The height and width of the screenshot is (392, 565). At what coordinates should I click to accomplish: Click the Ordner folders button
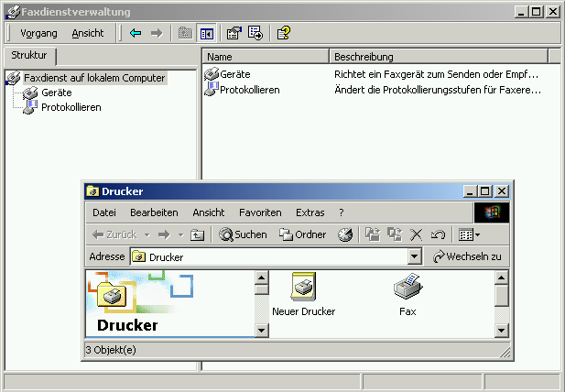coord(302,234)
